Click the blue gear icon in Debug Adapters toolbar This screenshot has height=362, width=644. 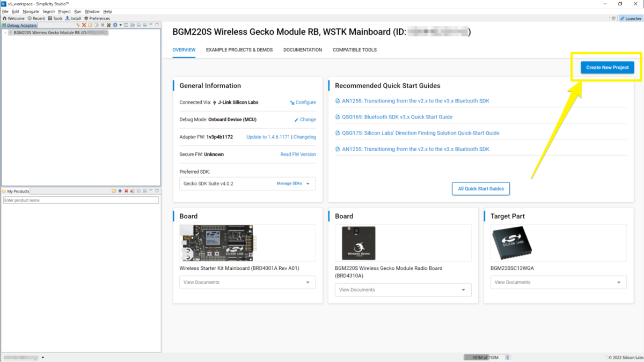[x=115, y=25]
